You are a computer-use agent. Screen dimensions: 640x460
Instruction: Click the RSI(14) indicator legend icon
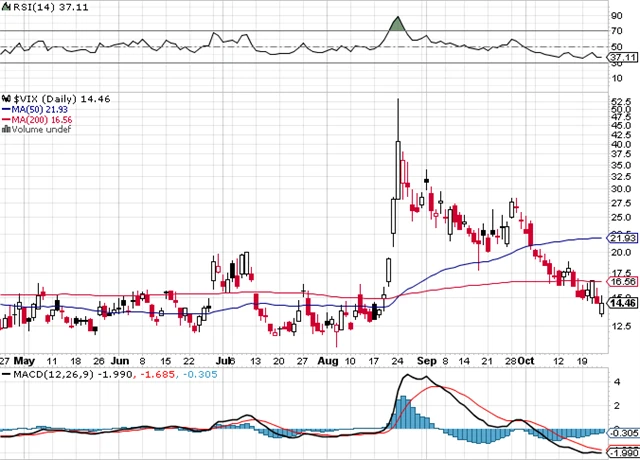4,6
